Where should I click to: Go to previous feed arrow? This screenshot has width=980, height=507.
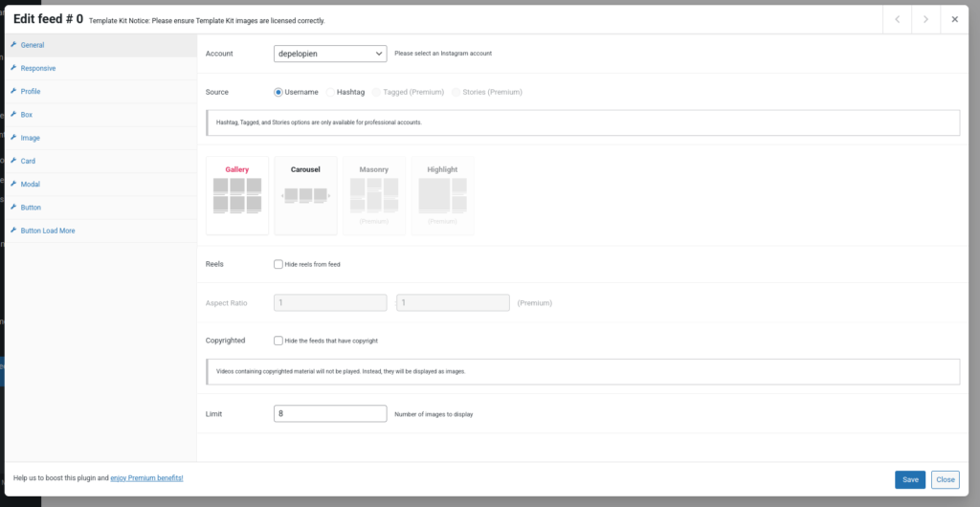point(897,19)
